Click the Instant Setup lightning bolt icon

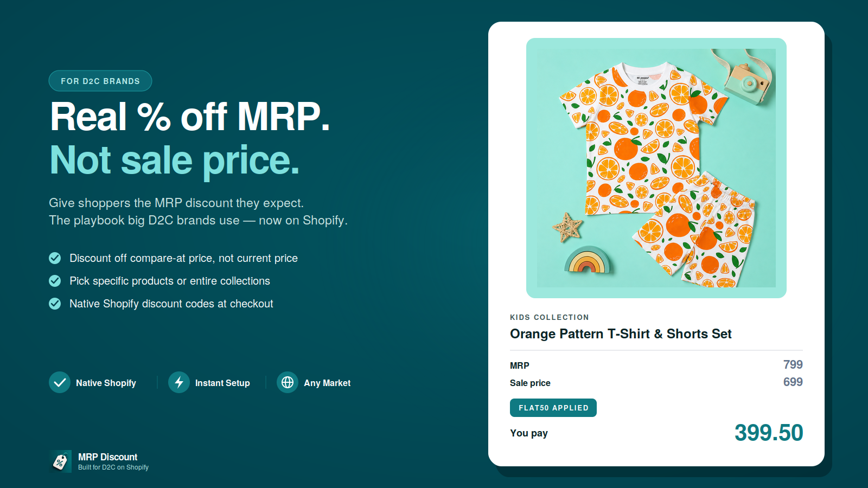(x=179, y=382)
